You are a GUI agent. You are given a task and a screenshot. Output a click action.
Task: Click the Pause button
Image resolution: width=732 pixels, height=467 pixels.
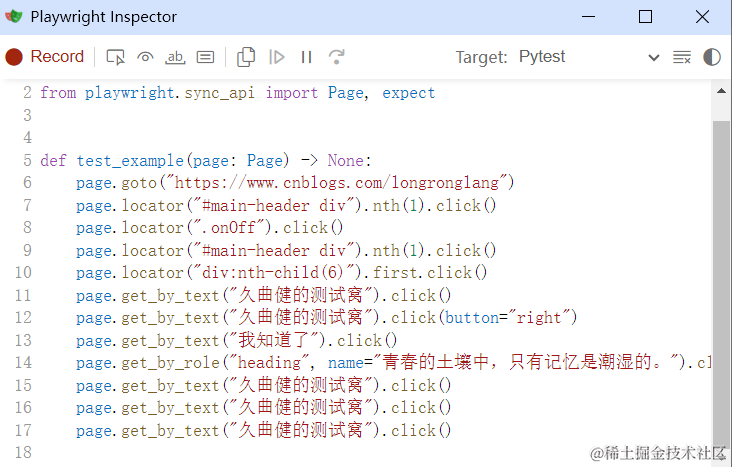tap(306, 57)
